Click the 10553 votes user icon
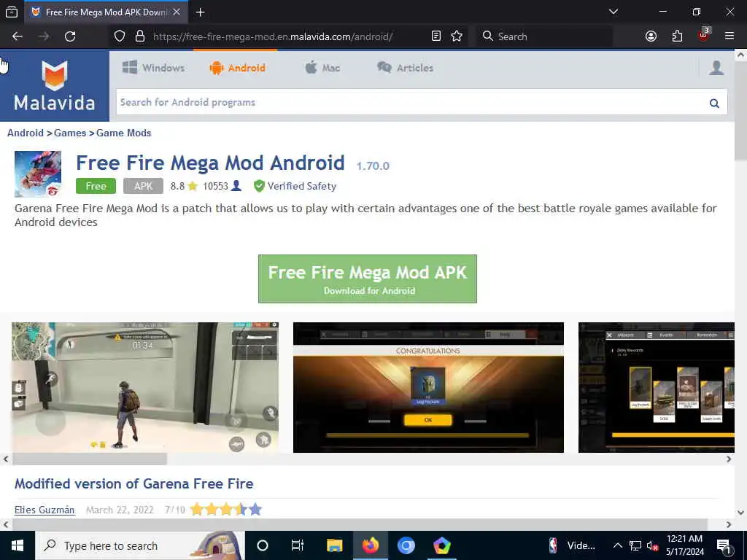The width and height of the screenshot is (747, 560). point(236,186)
